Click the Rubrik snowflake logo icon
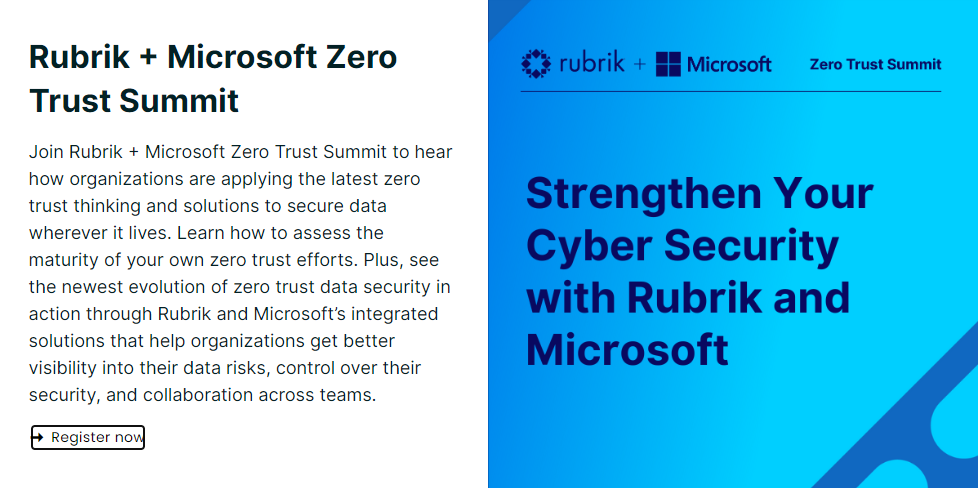The height and width of the screenshot is (488, 978). pos(536,64)
